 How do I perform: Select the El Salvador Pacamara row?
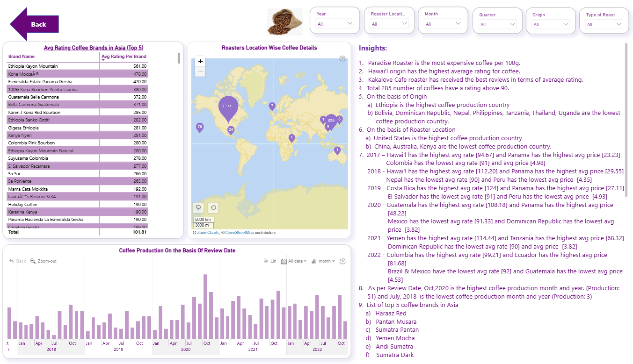point(78,166)
